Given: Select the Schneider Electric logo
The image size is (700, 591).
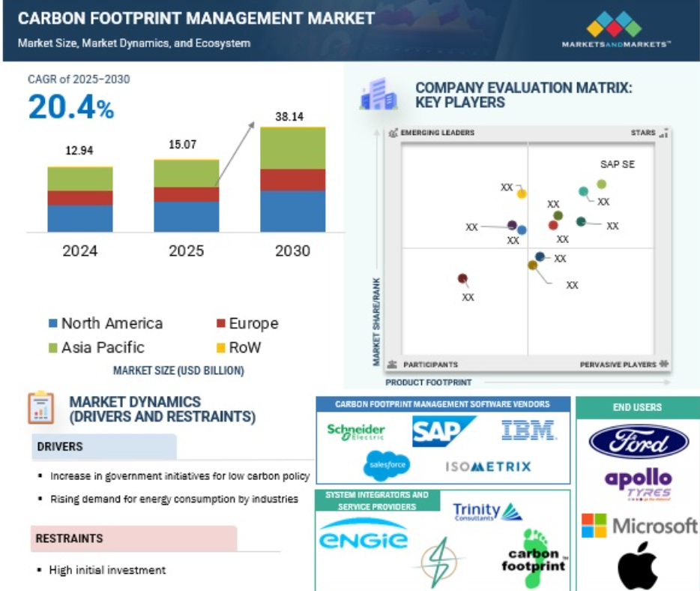Looking at the screenshot, I should (356, 431).
